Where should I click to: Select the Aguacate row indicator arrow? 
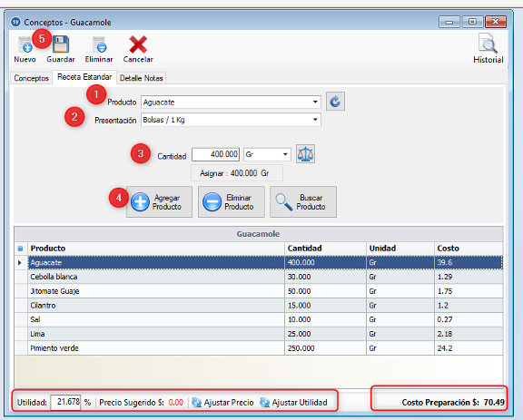coord(20,263)
